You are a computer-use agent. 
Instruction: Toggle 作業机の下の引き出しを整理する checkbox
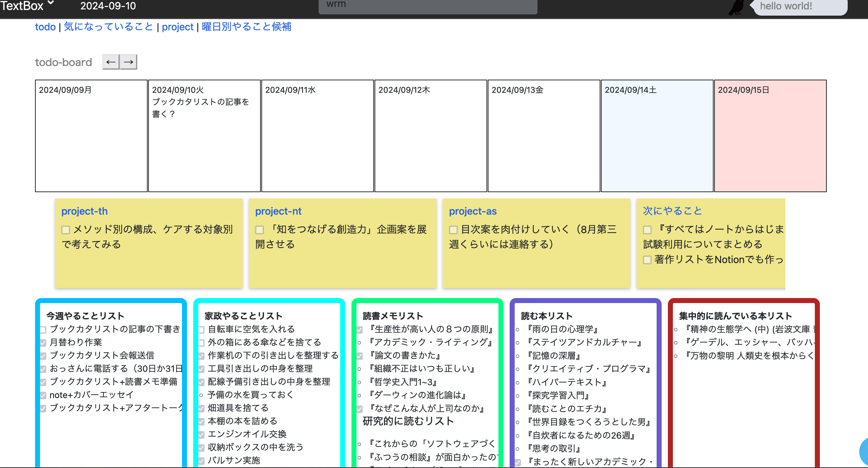coord(201,356)
